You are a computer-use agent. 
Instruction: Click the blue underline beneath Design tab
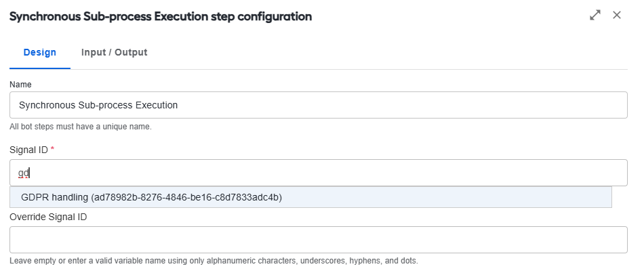click(40, 68)
